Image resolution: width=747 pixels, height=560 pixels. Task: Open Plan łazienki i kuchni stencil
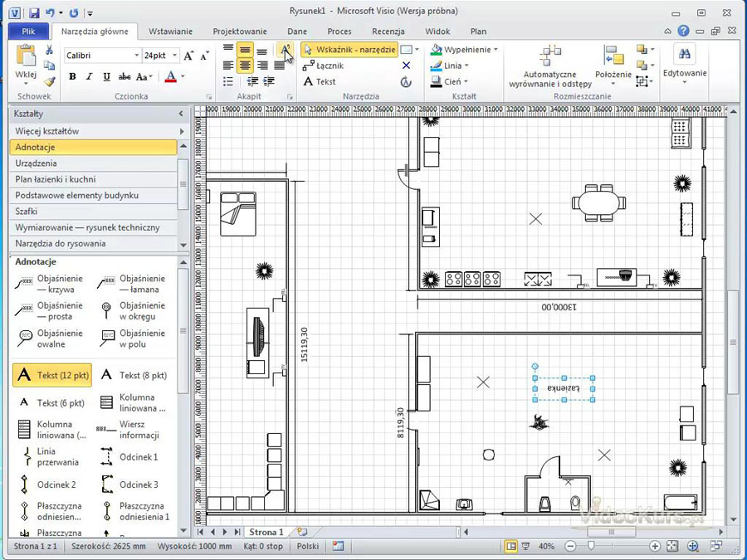point(94,179)
